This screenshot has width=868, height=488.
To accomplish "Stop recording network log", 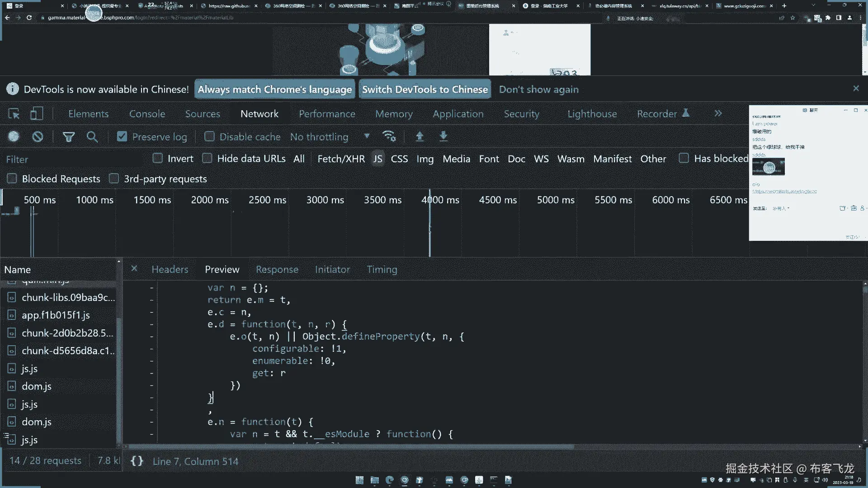I will tap(14, 136).
